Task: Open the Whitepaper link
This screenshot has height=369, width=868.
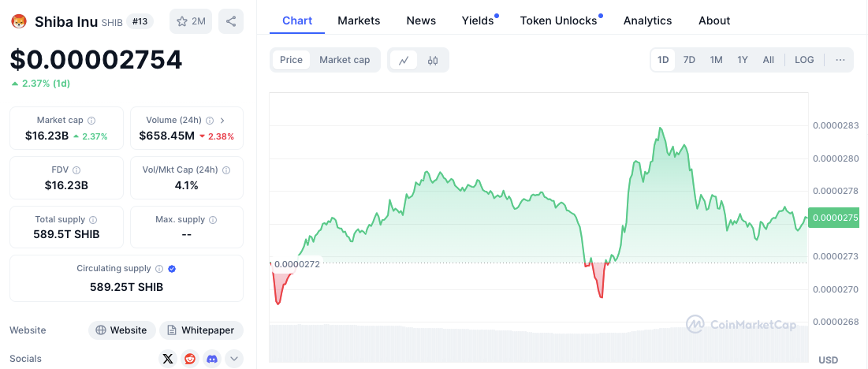Action: (x=202, y=330)
